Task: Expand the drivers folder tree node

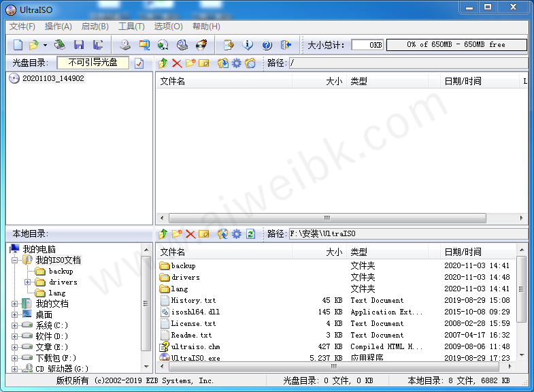Action: [x=28, y=282]
